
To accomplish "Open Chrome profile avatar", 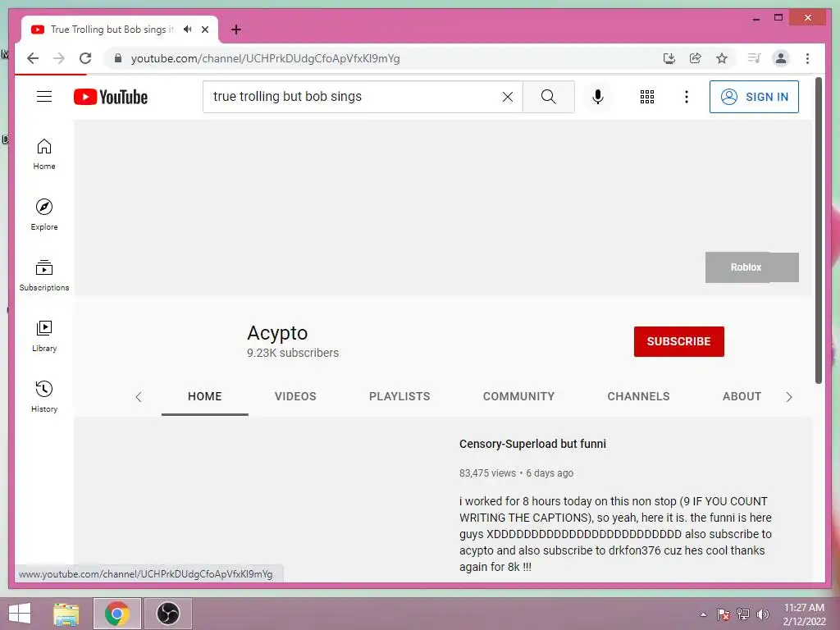I will 781,58.
